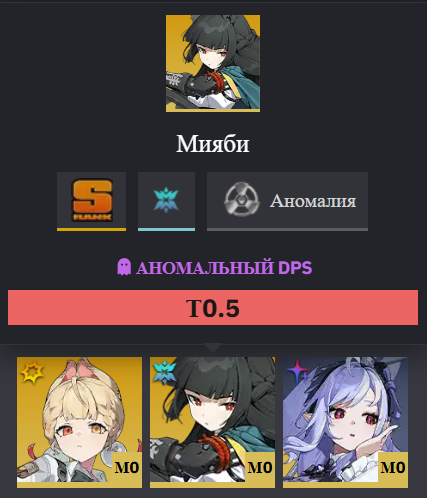
Task: Click the Мияби character name
Action: pyautogui.click(x=213, y=144)
